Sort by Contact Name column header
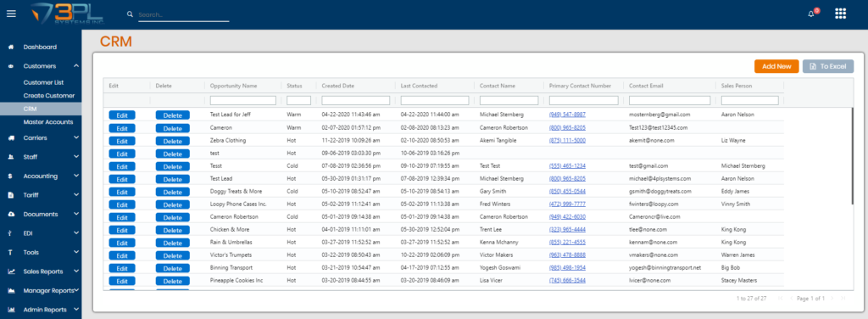 (498, 86)
